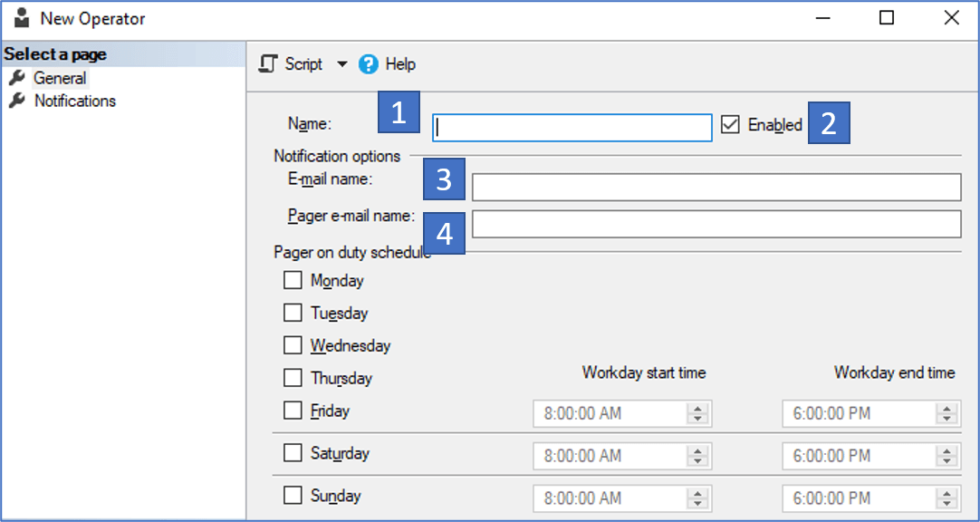Click the wrench icon beside General
The width and height of the screenshot is (980, 522).
click(17, 78)
